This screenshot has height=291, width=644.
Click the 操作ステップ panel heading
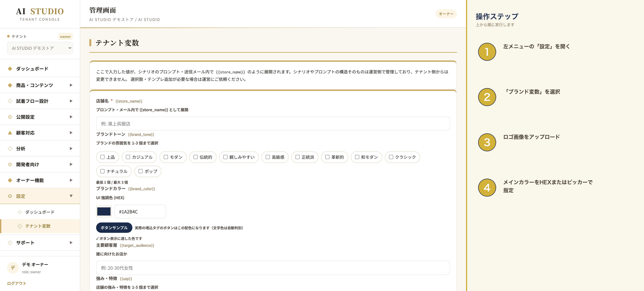[x=497, y=16]
